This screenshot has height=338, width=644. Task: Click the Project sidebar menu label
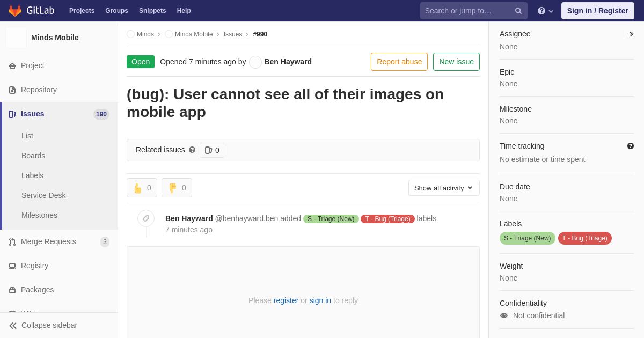pyautogui.click(x=33, y=65)
